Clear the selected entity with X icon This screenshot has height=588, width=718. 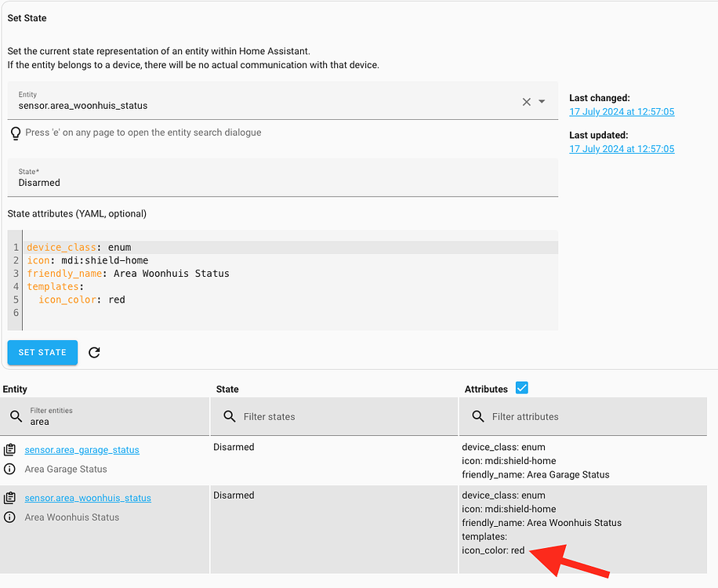527,102
